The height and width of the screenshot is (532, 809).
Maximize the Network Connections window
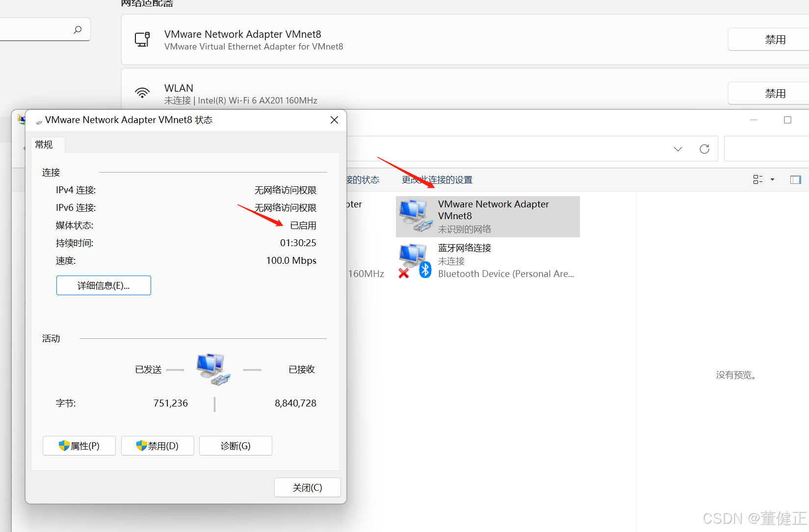788,120
